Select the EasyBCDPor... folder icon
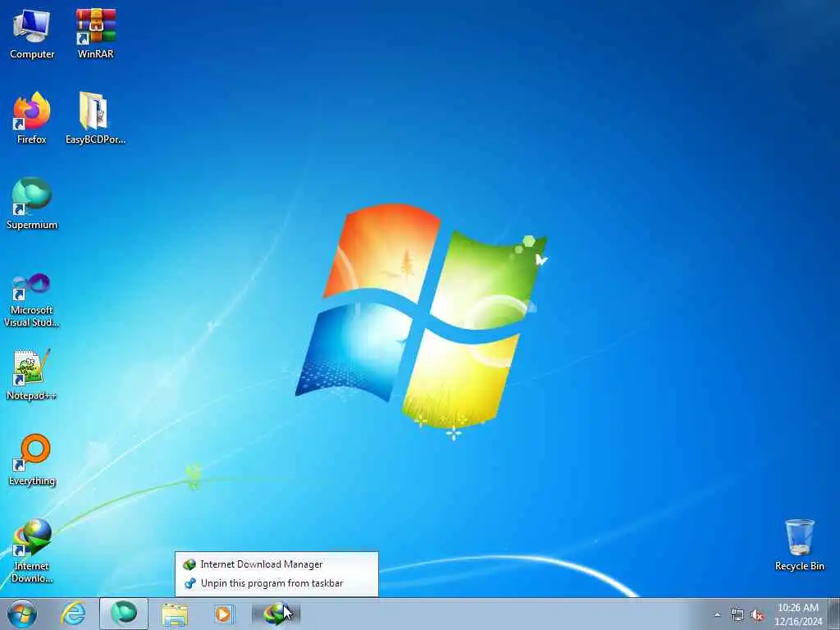This screenshot has height=630, width=840. point(95,118)
